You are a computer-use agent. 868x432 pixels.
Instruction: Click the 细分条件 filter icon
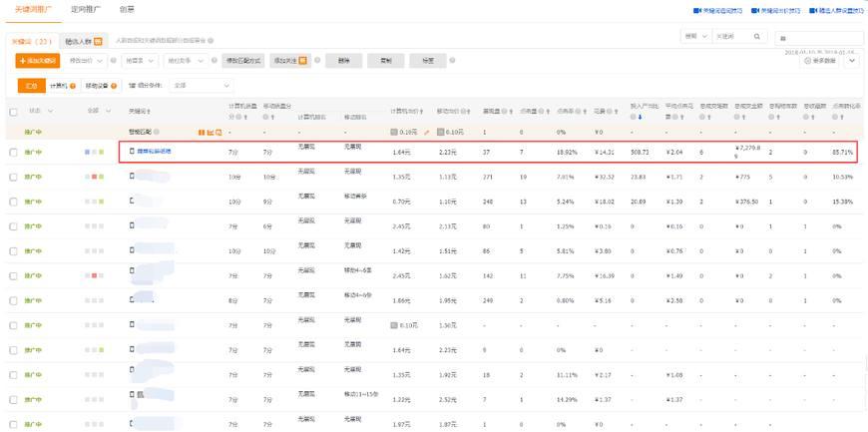(132, 86)
